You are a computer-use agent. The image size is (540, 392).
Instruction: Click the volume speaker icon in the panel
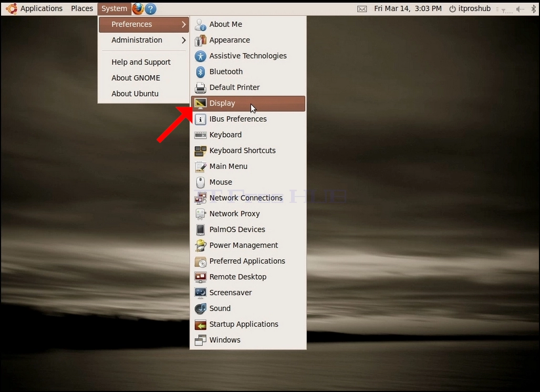[x=520, y=9]
